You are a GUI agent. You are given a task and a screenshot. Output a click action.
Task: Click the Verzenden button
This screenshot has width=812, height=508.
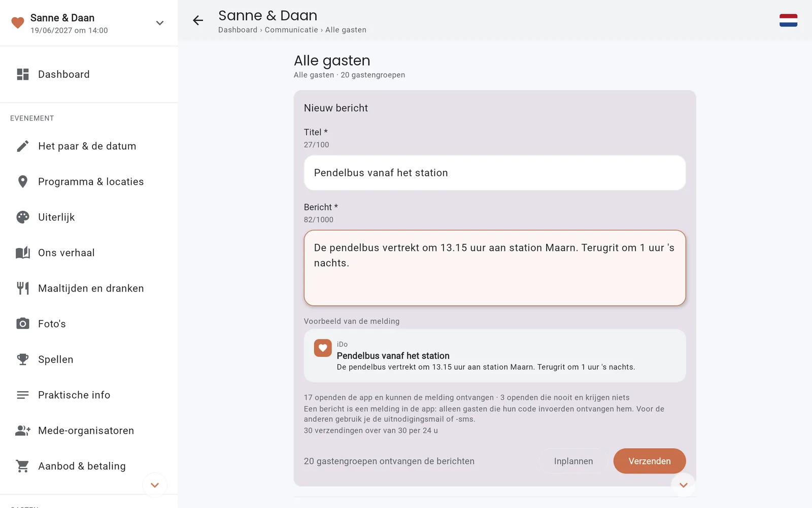650,461
